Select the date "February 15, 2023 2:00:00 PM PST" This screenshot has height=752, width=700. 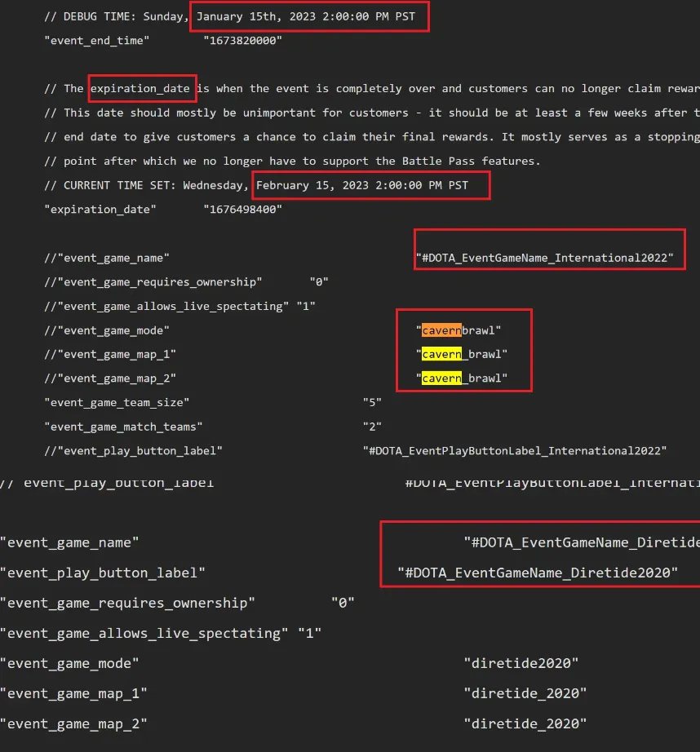pos(362,186)
